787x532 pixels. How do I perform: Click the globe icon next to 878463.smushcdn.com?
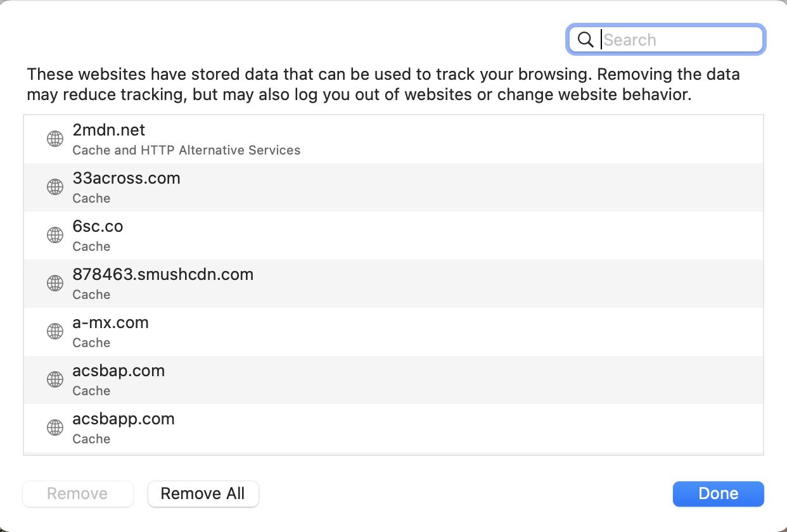click(55, 283)
